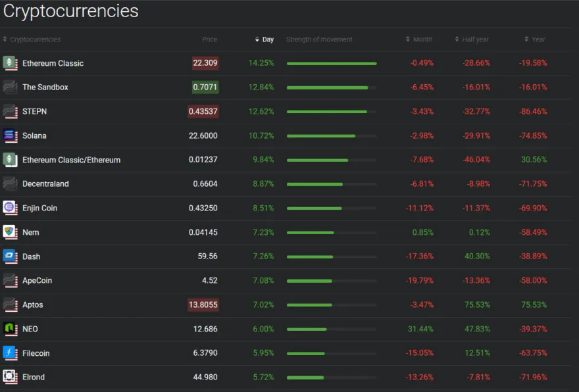Screen dimensions: 579x392
Task: Click the -19.79% month change value
Action: [x=420, y=281]
